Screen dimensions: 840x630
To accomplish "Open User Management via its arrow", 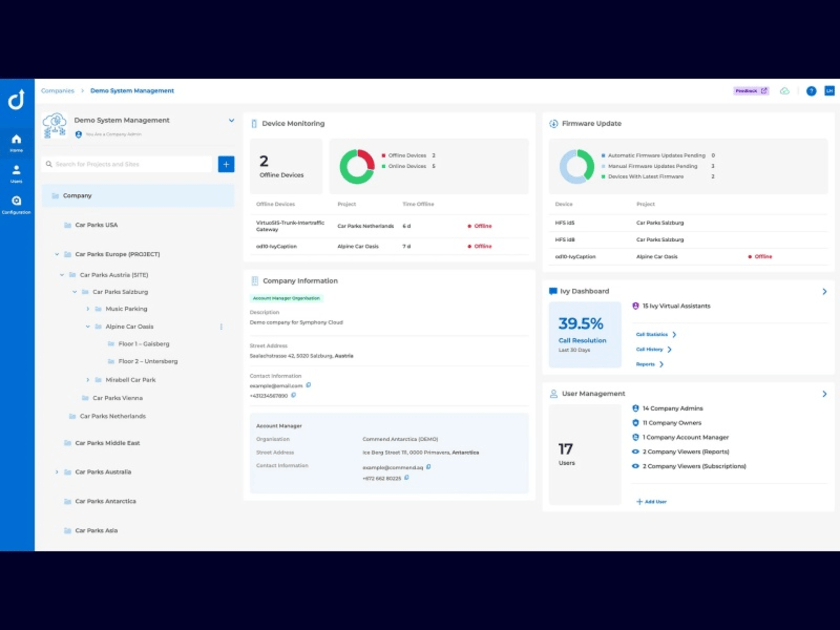I will coord(824,394).
